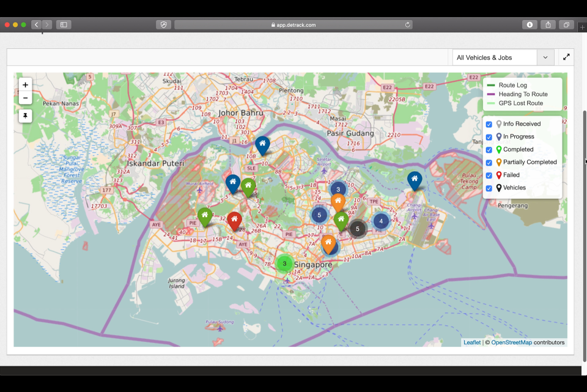The width and height of the screenshot is (587, 392).
Task: Click the Failed marker icon in legend
Action: tap(499, 175)
